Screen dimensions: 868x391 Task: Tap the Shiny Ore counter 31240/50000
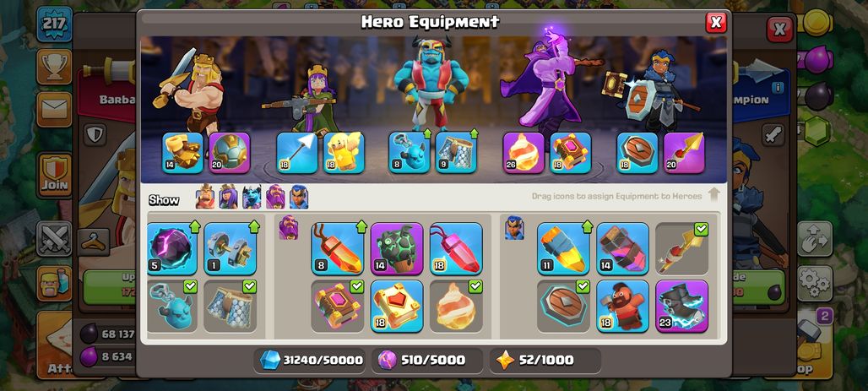tap(312, 361)
